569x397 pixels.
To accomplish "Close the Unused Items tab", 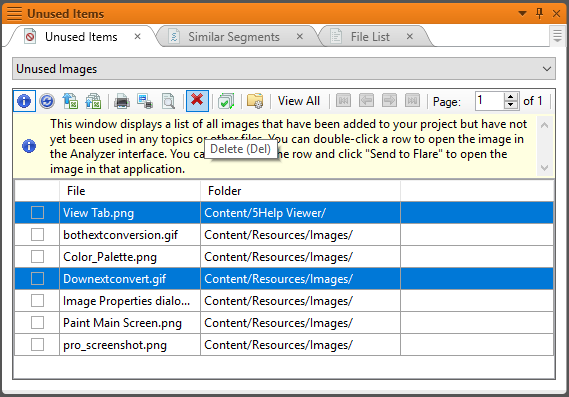I will click(x=138, y=36).
